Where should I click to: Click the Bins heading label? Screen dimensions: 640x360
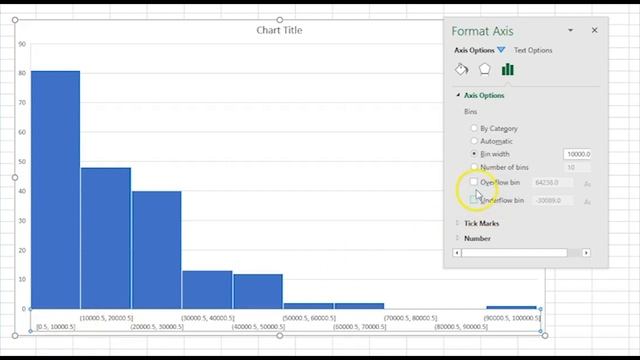[471, 111]
